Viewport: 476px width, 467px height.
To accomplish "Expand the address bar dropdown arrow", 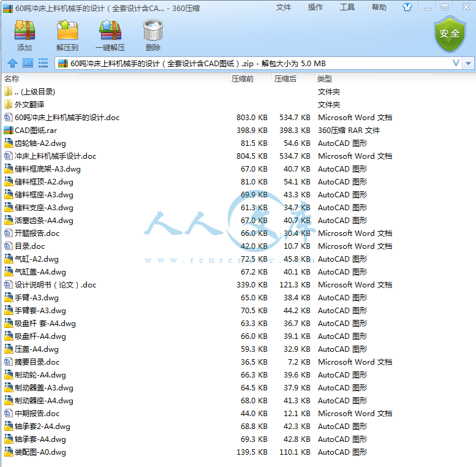I will (x=468, y=63).
